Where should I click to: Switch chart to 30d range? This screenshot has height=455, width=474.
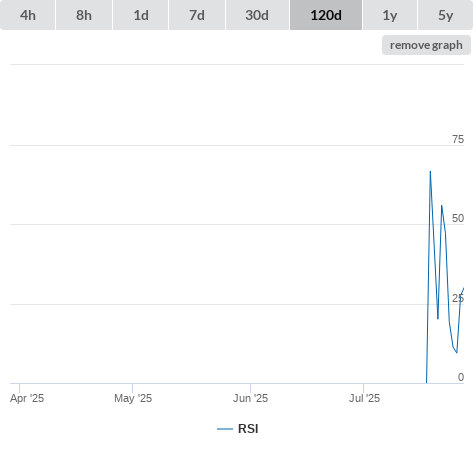coord(257,15)
